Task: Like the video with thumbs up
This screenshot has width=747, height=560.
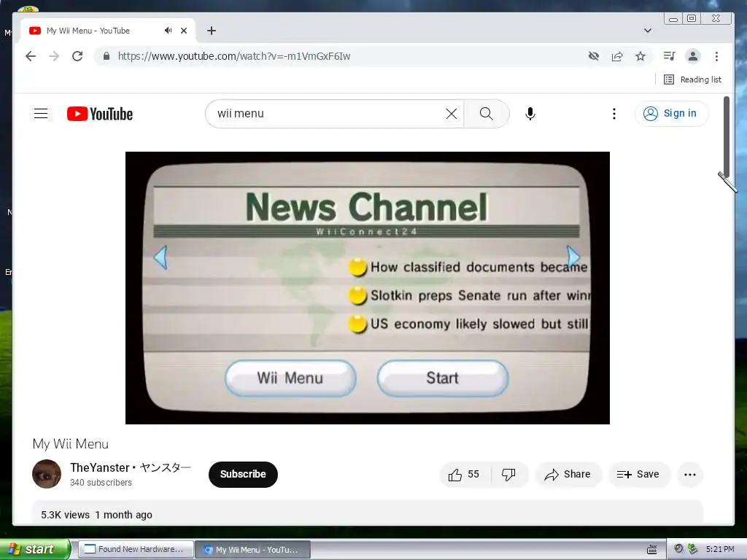Action: (465, 474)
